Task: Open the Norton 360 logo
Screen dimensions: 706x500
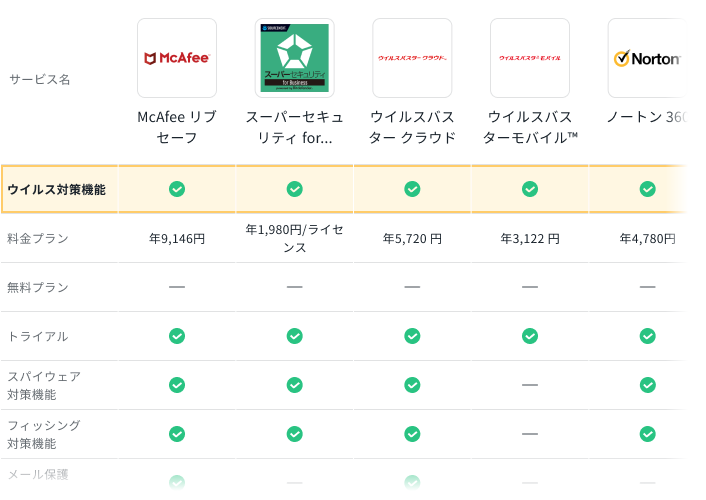Action: 646,58
